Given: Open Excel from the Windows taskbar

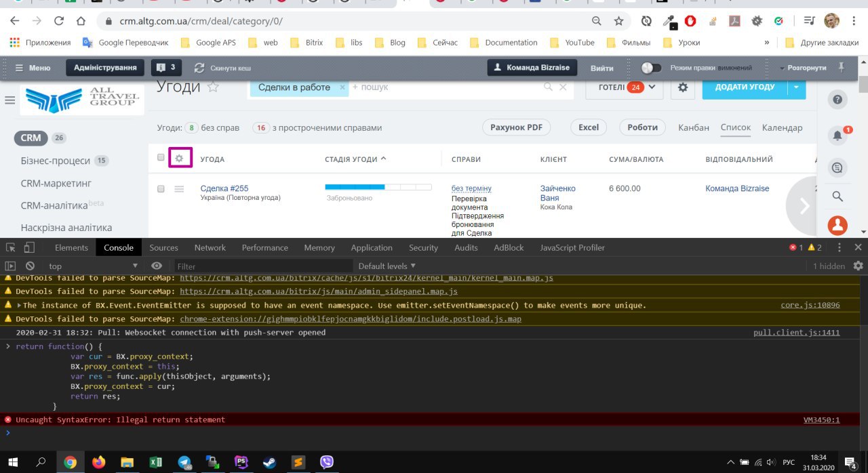Looking at the screenshot, I should (155, 462).
